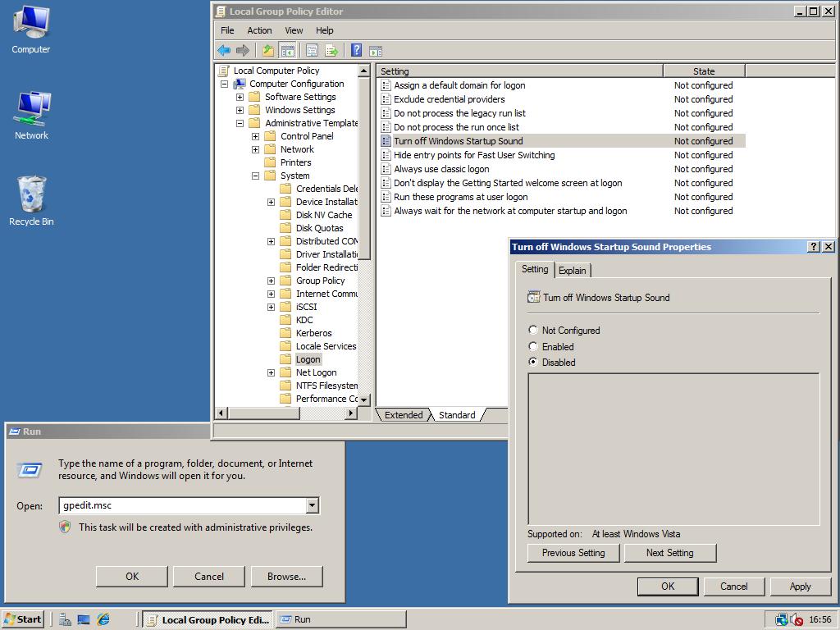Viewport: 840px width, 630px height.
Task: Open the File menu
Action: click(x=227, y=30)
